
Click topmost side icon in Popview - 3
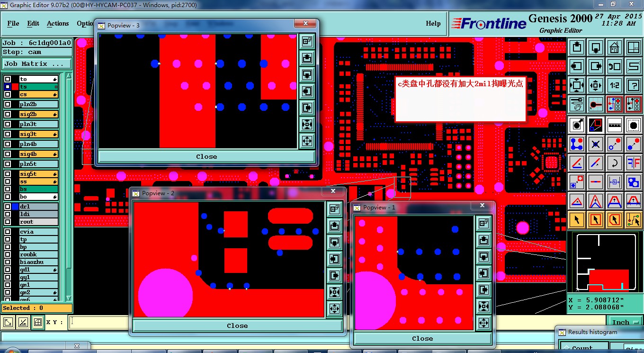pos(307,41)
